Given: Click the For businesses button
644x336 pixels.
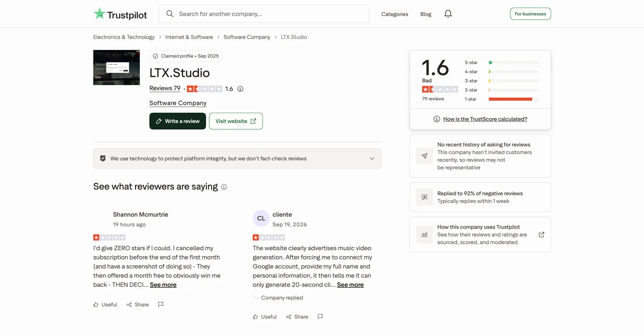Looking at the screenshot, I should click(x=530, y=14).
